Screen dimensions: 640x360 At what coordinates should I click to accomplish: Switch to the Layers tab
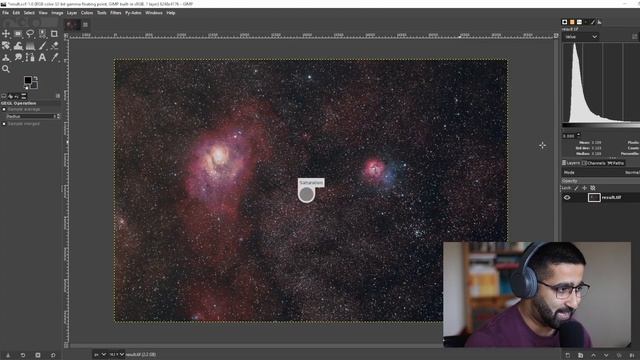571,163
